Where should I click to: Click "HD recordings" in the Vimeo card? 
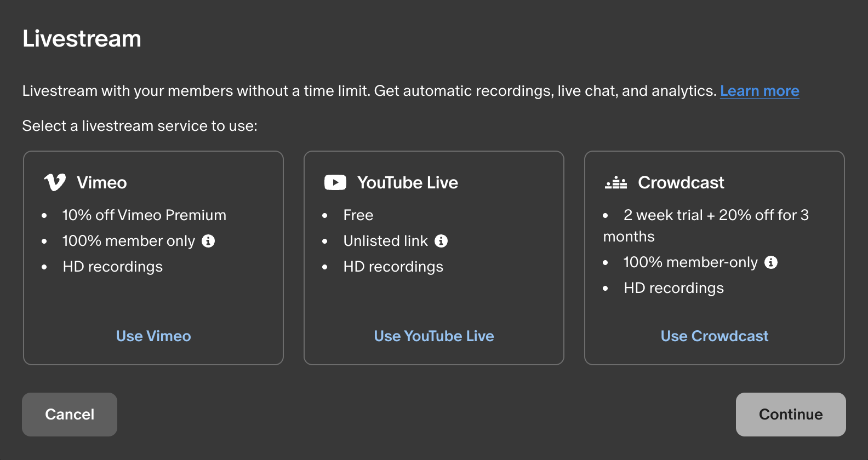point(113,267)
